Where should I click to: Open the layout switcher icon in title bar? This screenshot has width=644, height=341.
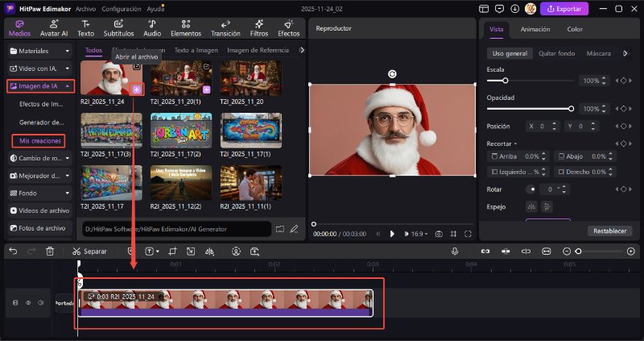pos(484,9)
